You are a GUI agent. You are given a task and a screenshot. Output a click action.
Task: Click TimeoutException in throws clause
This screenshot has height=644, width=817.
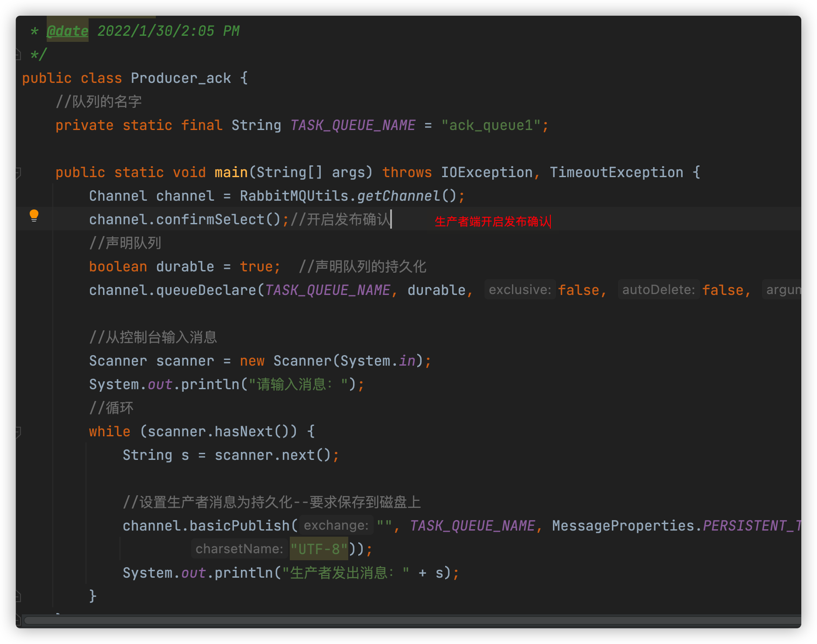tap(616, 172)
